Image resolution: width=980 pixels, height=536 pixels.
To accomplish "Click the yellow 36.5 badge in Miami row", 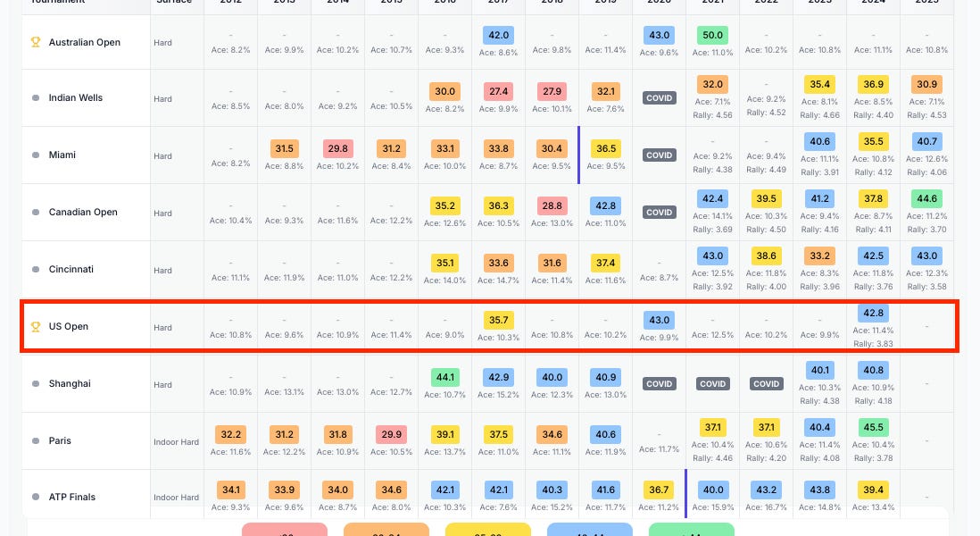I will click(606, 148).
